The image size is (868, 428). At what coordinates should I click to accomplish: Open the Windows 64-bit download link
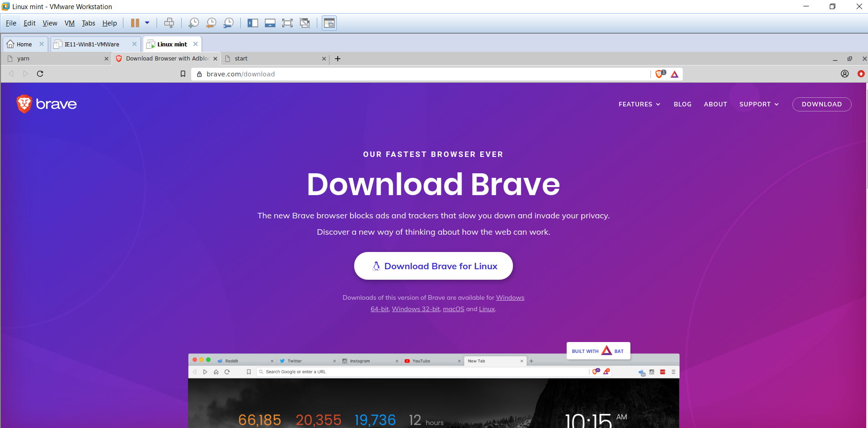tap(379, 308)
